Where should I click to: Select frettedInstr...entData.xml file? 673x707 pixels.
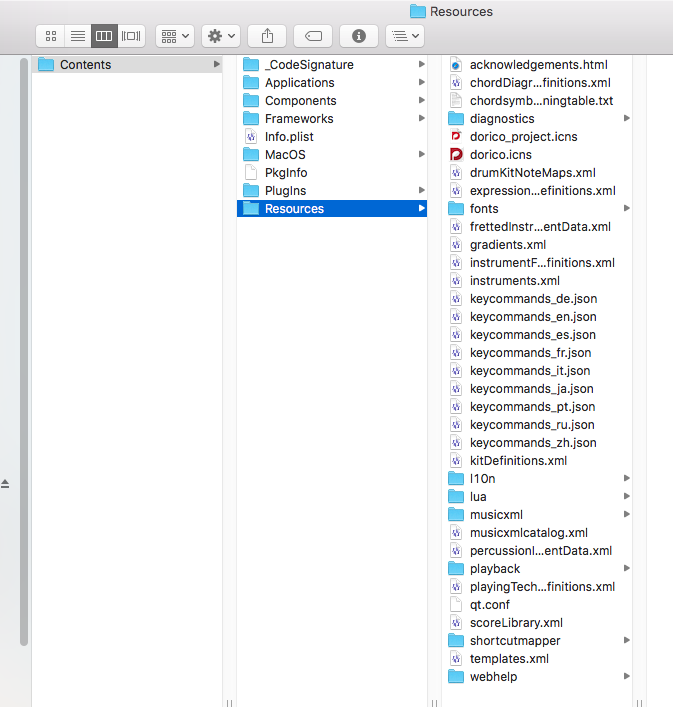pos(536,226)
